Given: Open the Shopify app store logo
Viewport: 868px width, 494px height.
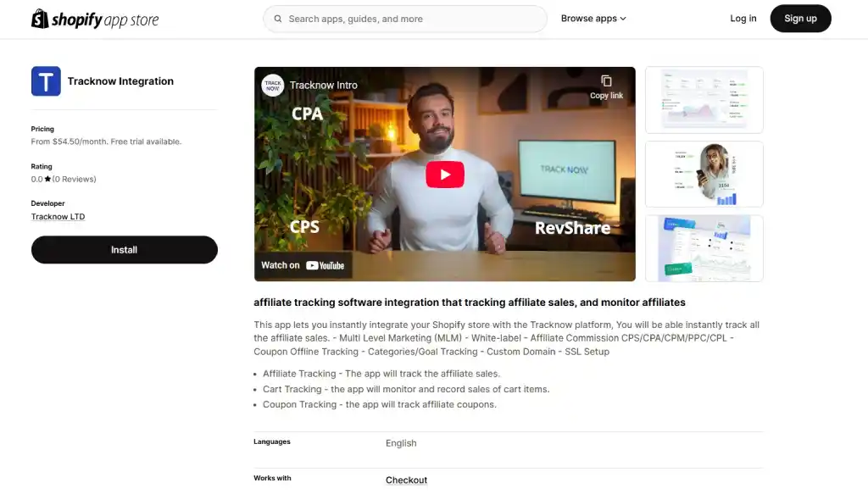Looking at the screenshot, I should click(95, 19).
